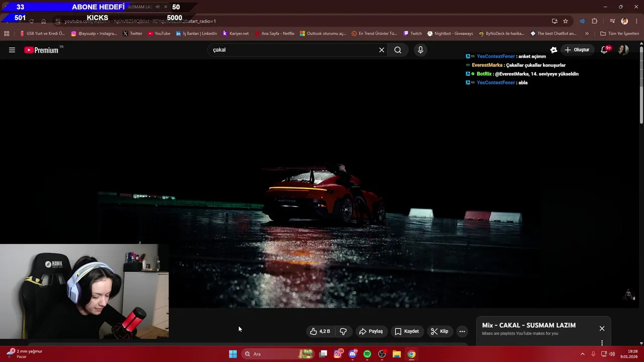Save video to playlist via Kaydet

[x=407, y=331]
